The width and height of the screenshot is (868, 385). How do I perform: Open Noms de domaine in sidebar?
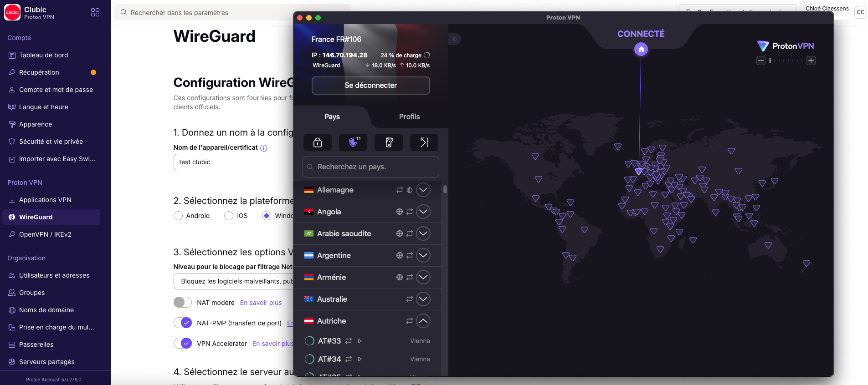pyautogui.click(x=51, y=310)
